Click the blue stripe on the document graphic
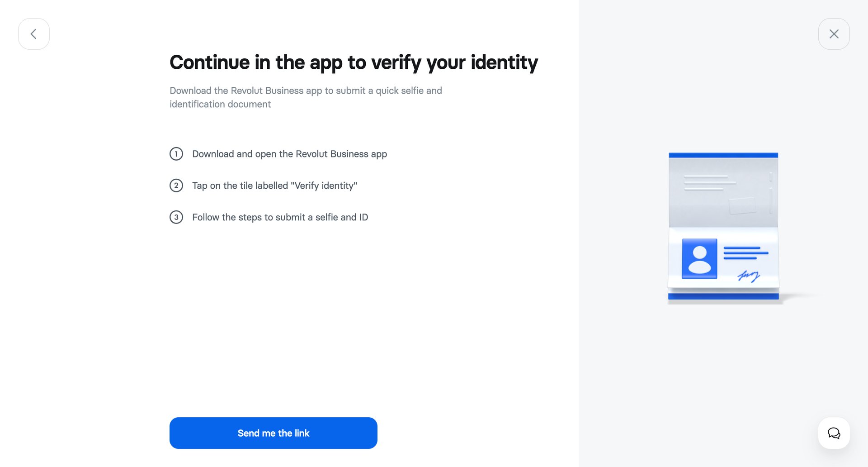 pyautogui.click(x=722, y=156)
